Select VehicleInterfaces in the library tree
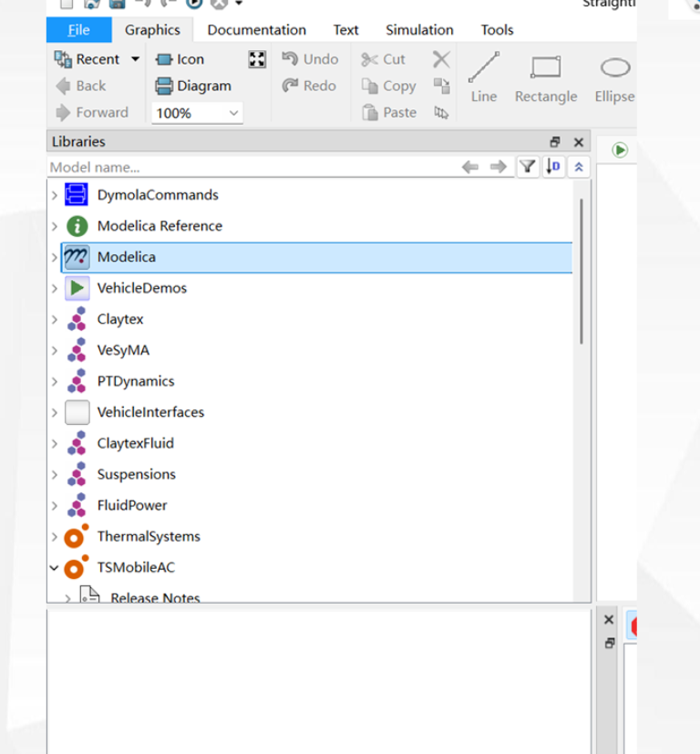Screen dimensions: 700x754 tap(150, 412)
